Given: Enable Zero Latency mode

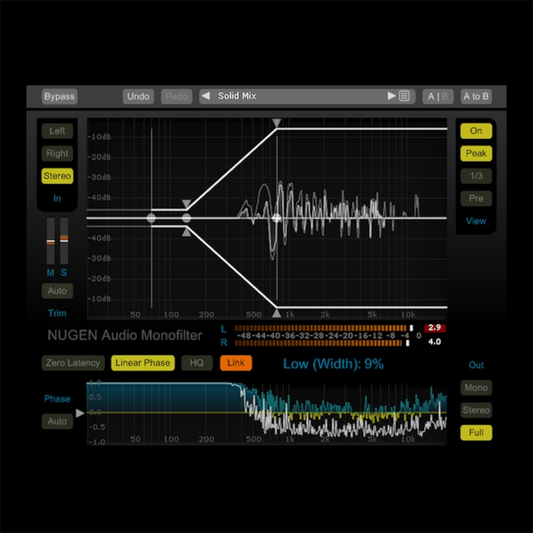Looking at the screenshot, I should tap(73, 363).
